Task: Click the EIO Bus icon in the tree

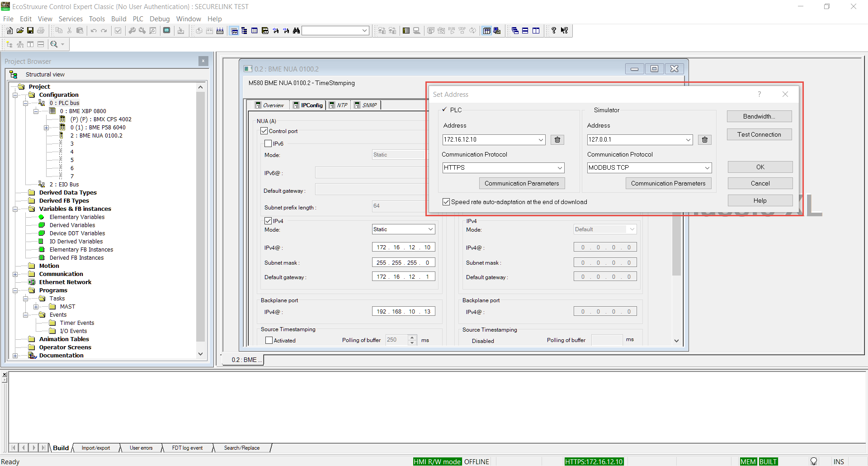Action: (x=42, y=185)
